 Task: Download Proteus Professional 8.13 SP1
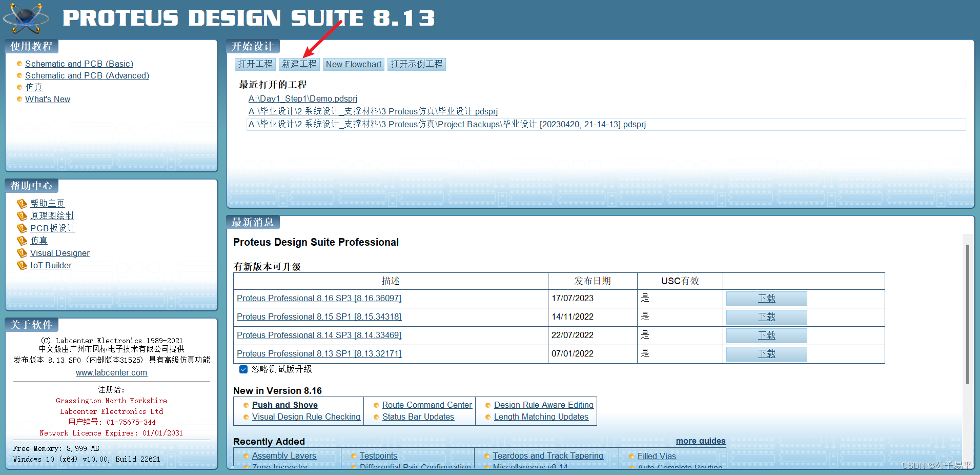click(x=767, y=354)
